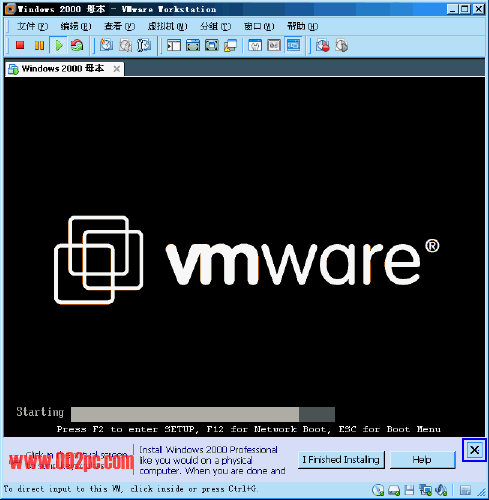The image size is (489, 500).
Task: Click the I Finished Installing button
Action: (341, 460)
